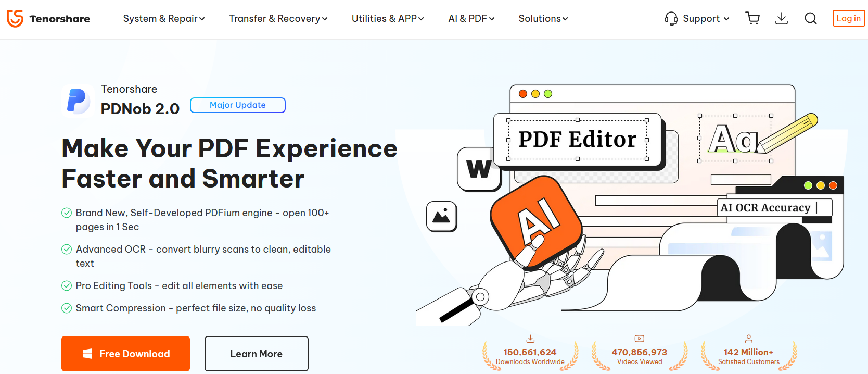The width and height of the screenshot is (868, 374).
Task: Click the Windows logo on the Free Download button
Action: tap(87, 354)
